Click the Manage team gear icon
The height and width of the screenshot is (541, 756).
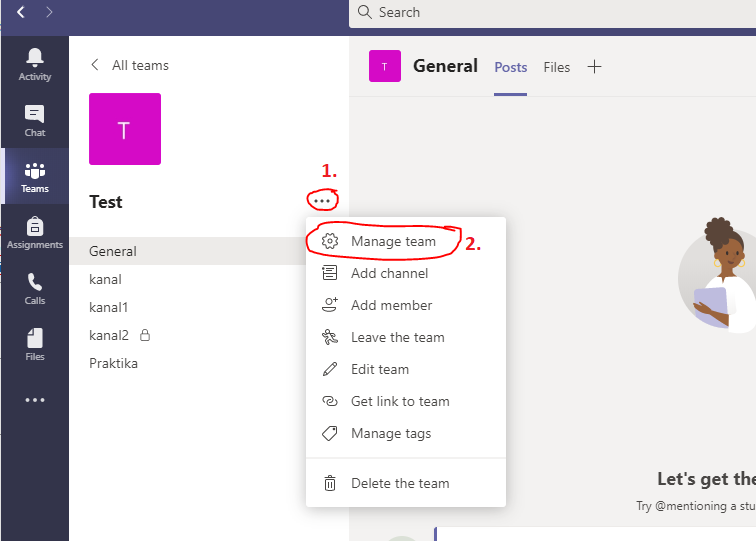[330, 241]
